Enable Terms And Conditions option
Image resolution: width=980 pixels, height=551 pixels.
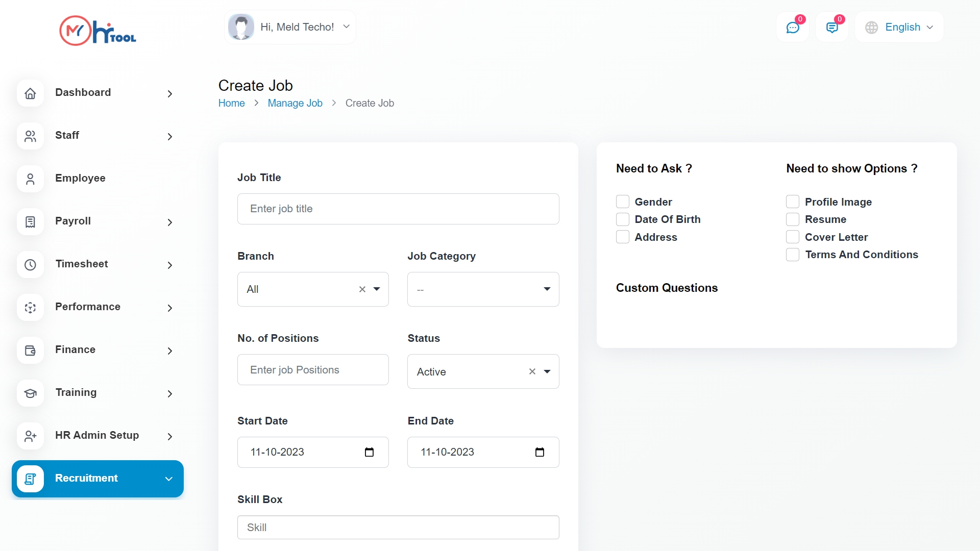(793, 255)
